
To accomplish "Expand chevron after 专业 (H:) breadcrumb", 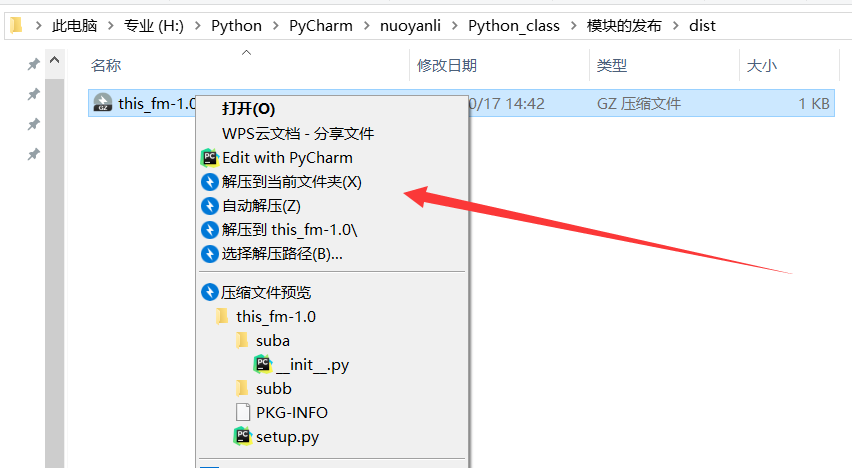I will [x=198, y=26].
